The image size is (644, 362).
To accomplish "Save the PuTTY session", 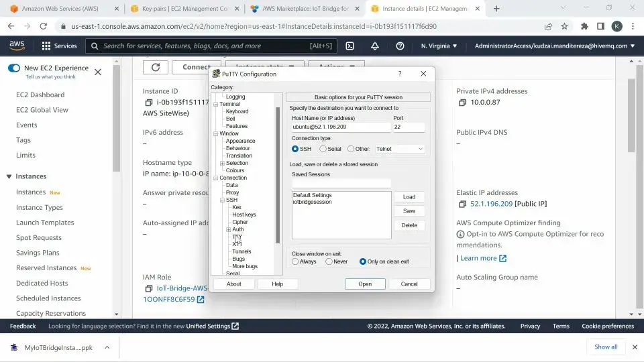I will (409, 211).
